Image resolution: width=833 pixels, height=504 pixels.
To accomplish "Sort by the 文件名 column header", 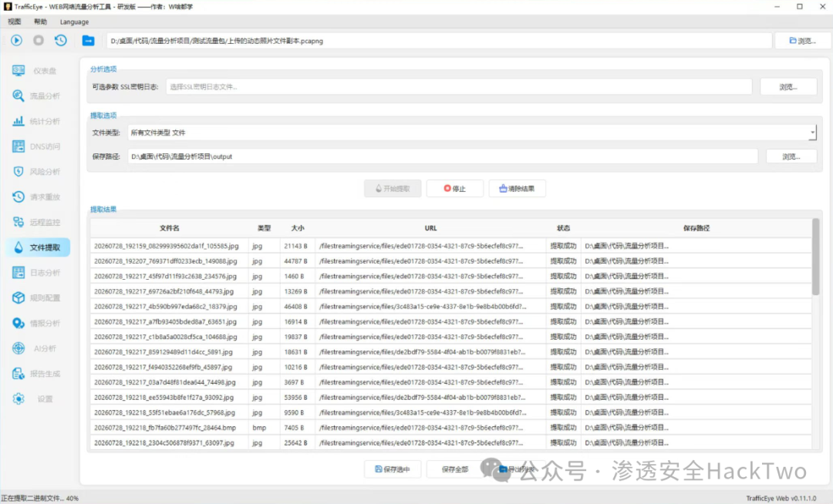I will point(170,228).
